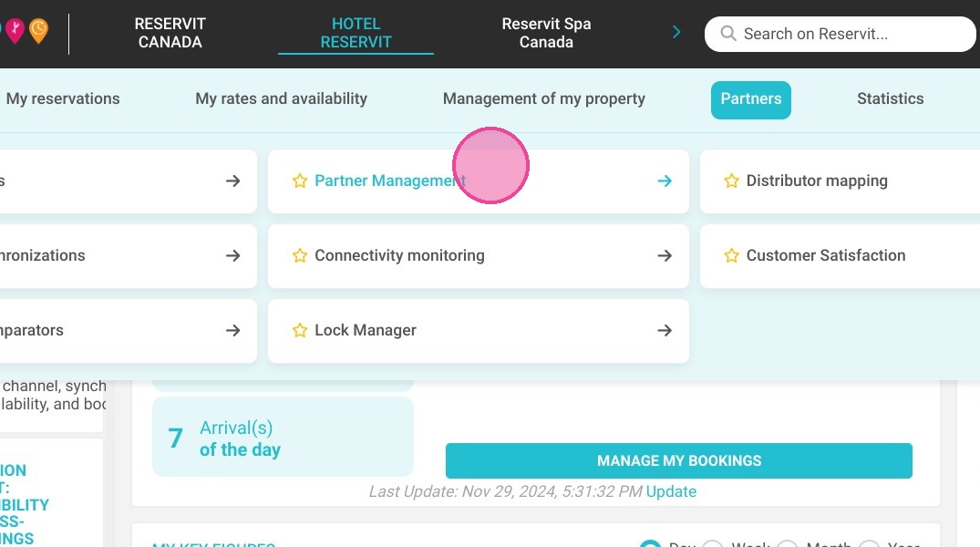Open the 7 Arrival(s) of the day tile
980x547 pixels.
pyautogui.click(x=283, y=437)
